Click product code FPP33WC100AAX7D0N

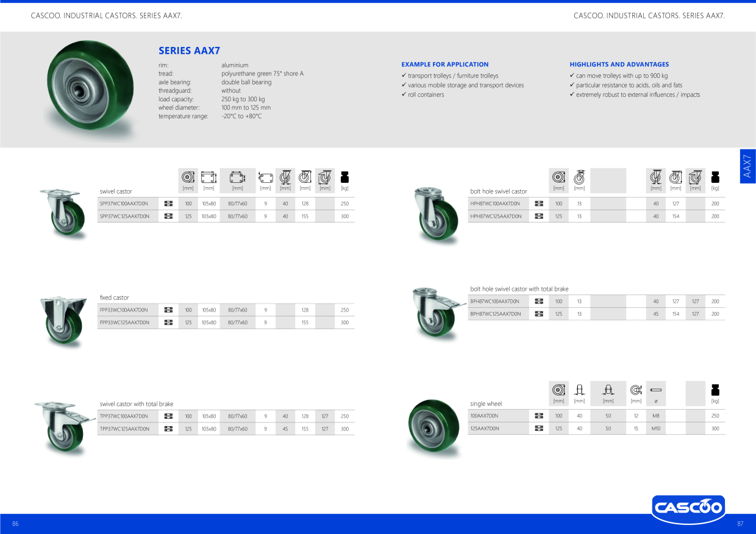(x=124, y=310)
